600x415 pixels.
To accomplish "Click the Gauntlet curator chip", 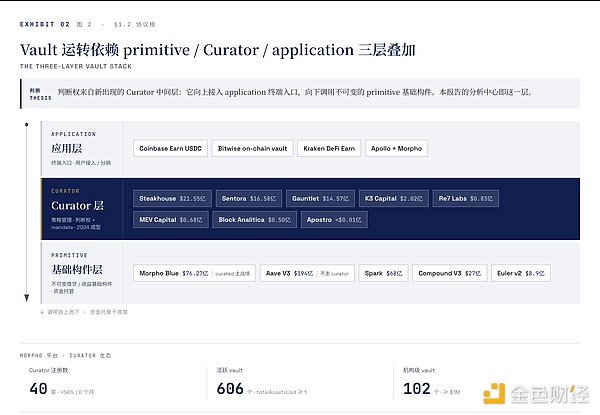I will (320, 199).
